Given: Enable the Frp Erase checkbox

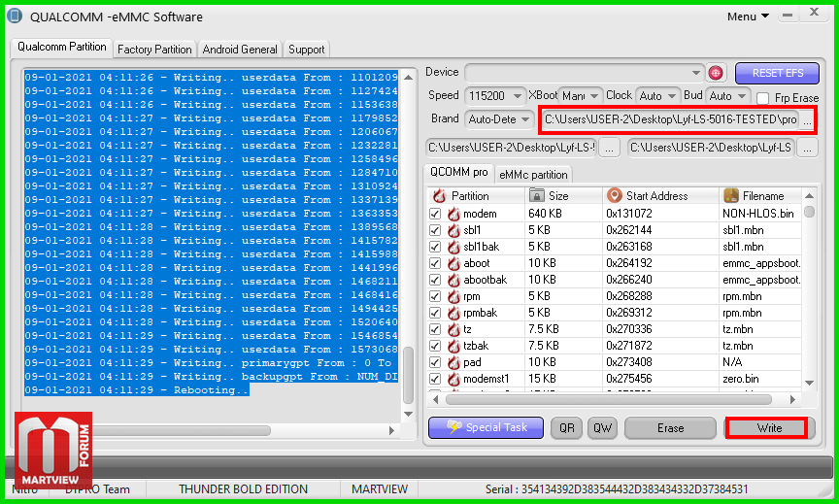Looking at the screenshot, I should point(763,98).
